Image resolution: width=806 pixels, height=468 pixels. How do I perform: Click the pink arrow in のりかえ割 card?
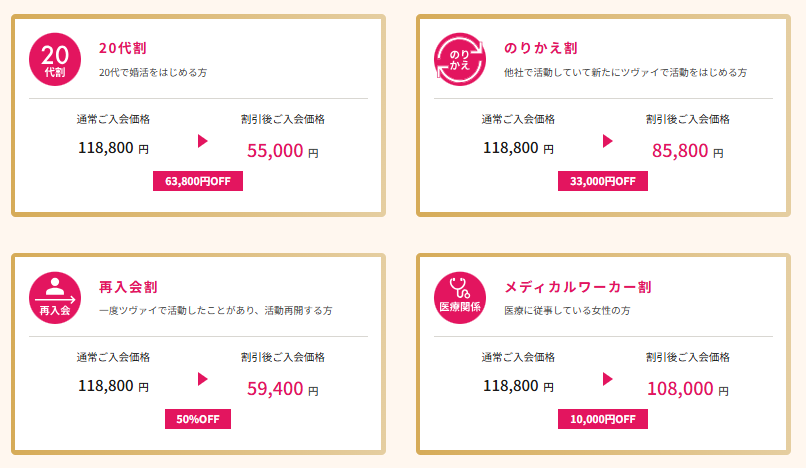click(x=607, y=141)
